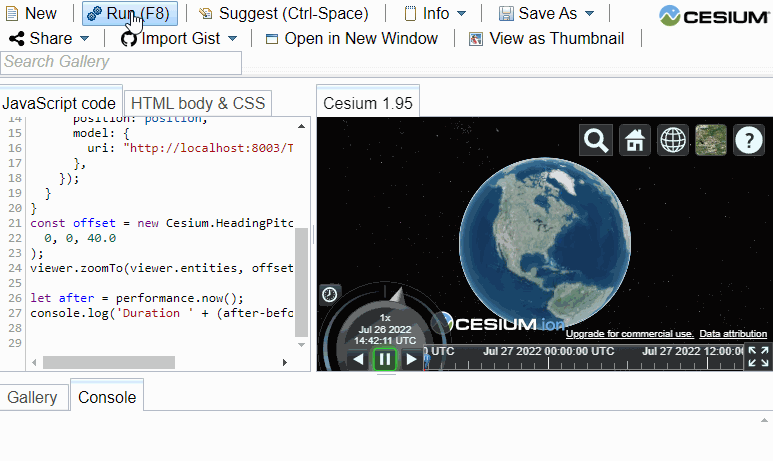773x461 pixels.
Task: Open the Gallery tab
Action: (x=33, y=397)
